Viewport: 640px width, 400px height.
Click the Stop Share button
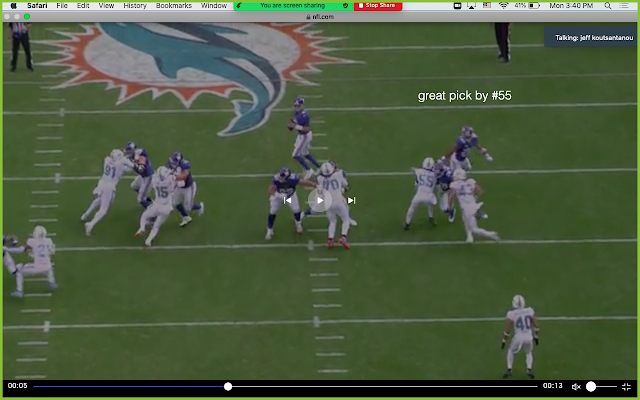[x=378, y=5]
